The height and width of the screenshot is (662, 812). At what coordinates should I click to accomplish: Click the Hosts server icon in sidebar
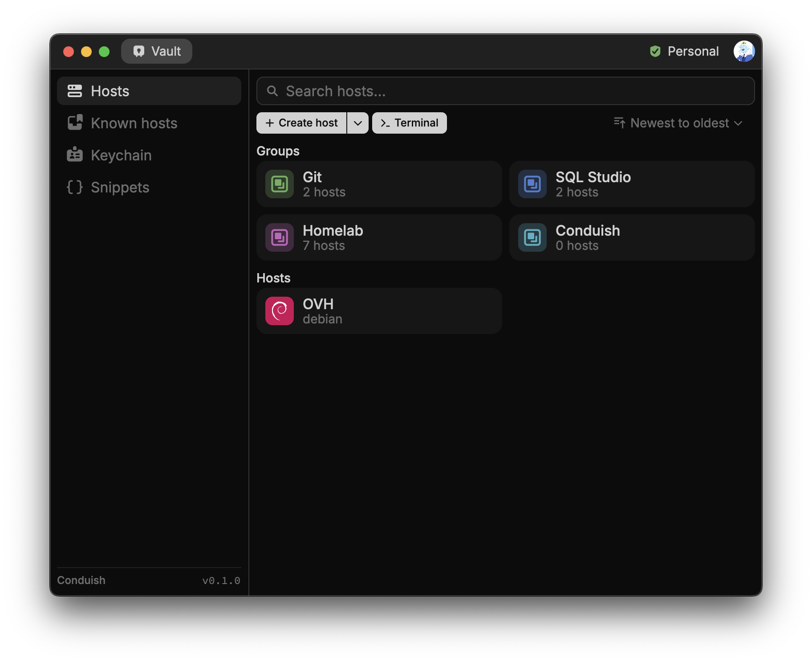[75, 91]
